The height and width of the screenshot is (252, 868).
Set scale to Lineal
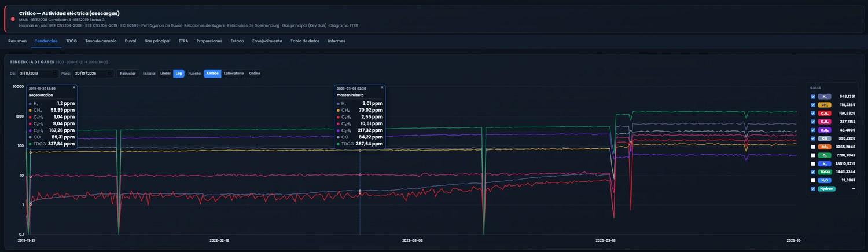point(165,74)
